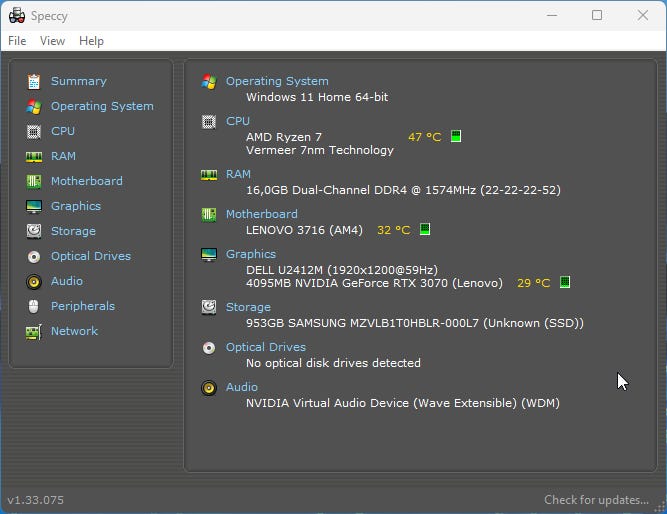Click the Storage drive icon in sidebar
667x514 pixels.
[x=34, y=231]
